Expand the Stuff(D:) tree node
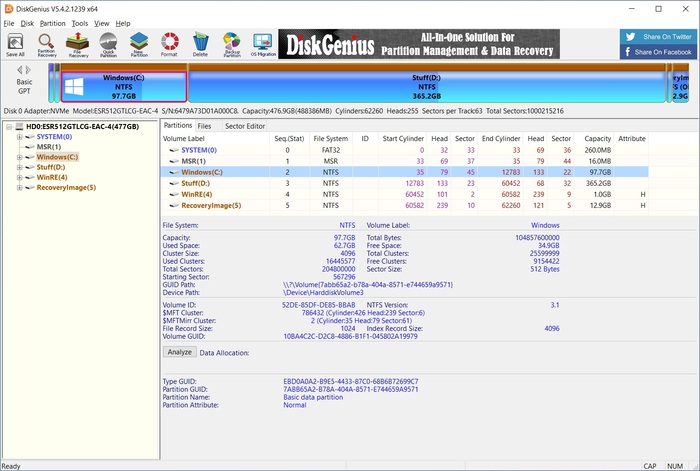This screenshot has height=471, width=700. tap(20, 167)
